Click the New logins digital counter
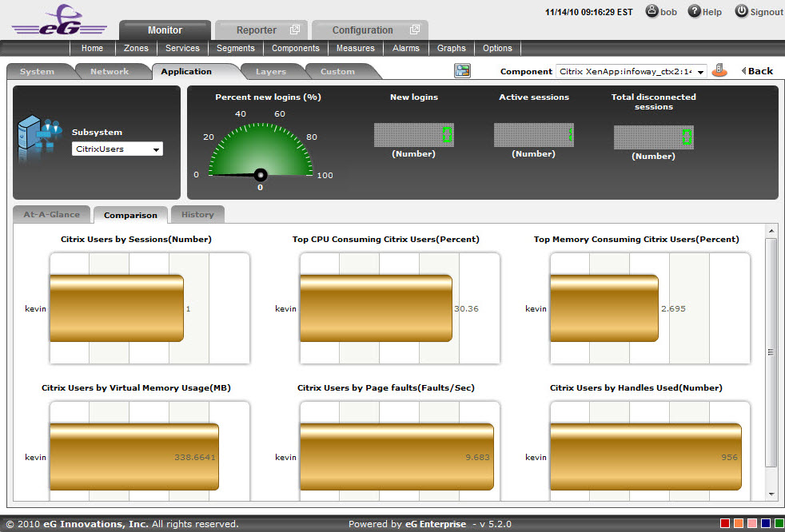The image size is (785, 532). 414,135
